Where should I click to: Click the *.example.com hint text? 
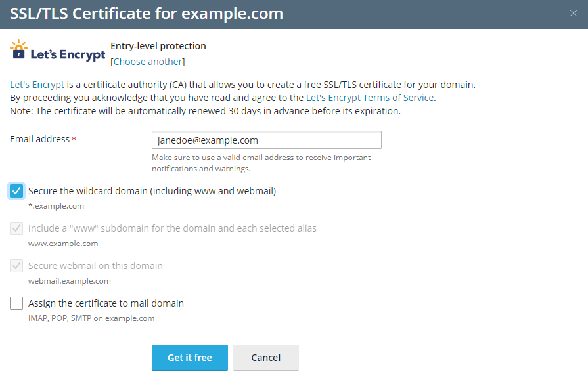[56, 206]
